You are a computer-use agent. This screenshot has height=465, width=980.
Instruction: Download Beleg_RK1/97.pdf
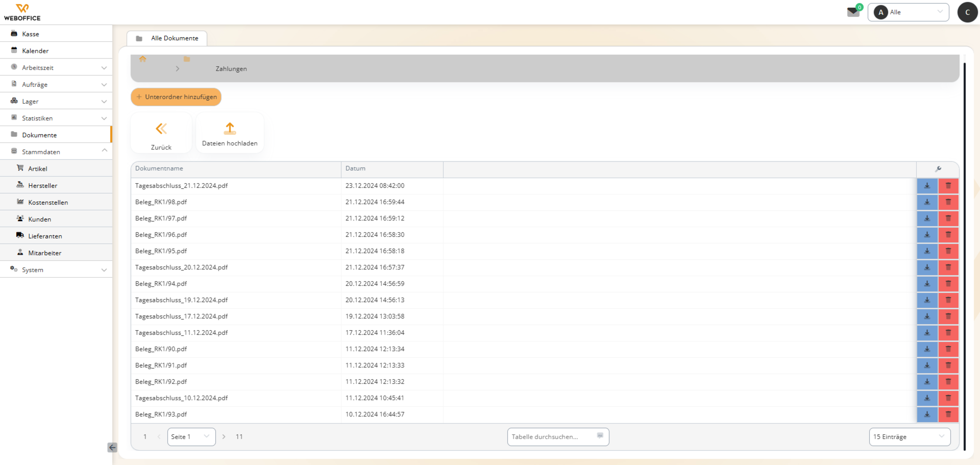tap(927, 218)
